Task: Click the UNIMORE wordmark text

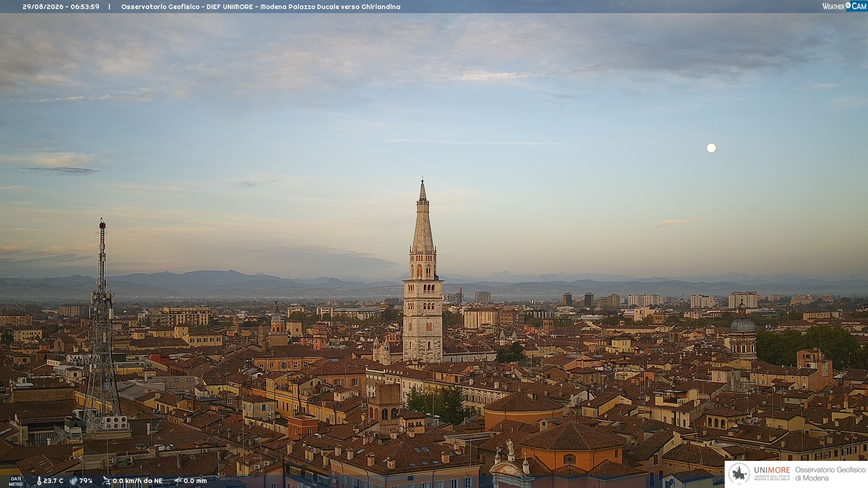Action: pos(772,470)
